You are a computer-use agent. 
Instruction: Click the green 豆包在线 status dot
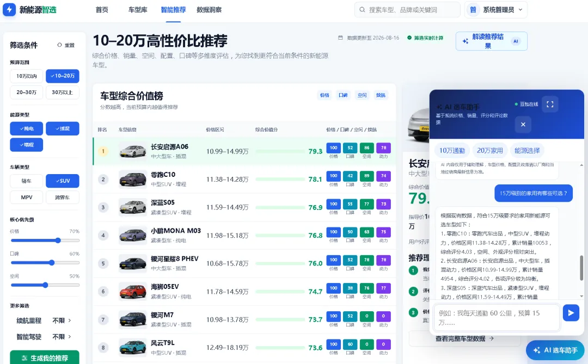[x=516, y=104]
